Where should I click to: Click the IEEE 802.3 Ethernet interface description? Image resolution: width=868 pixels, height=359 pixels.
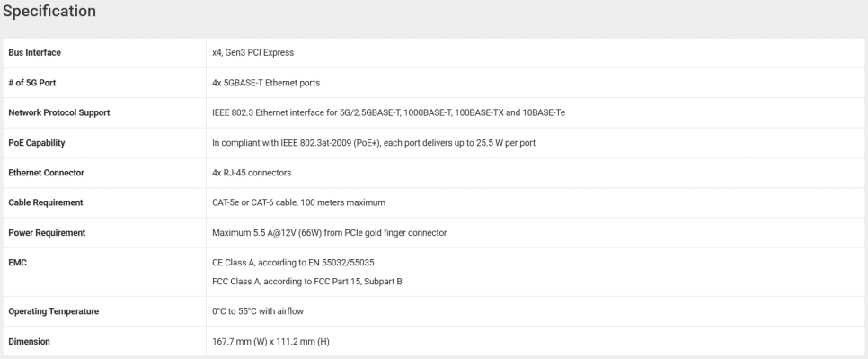[x=388, y=112]
